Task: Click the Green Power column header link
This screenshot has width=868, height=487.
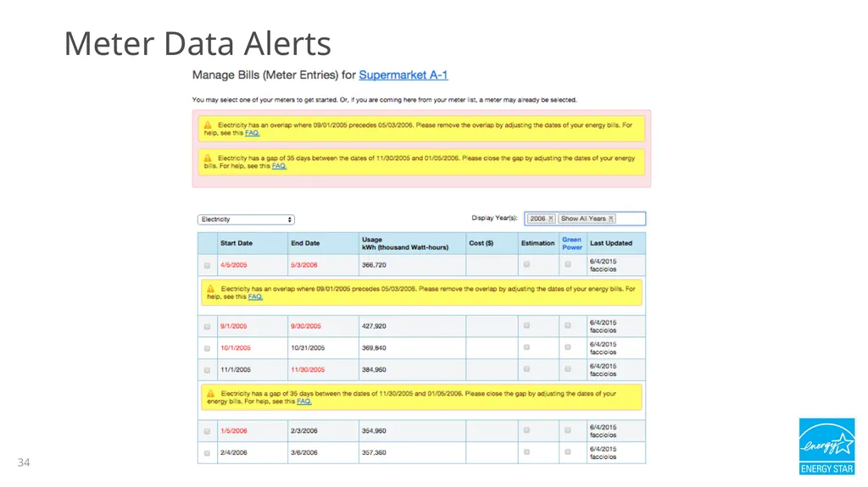Action: [572, 244]
